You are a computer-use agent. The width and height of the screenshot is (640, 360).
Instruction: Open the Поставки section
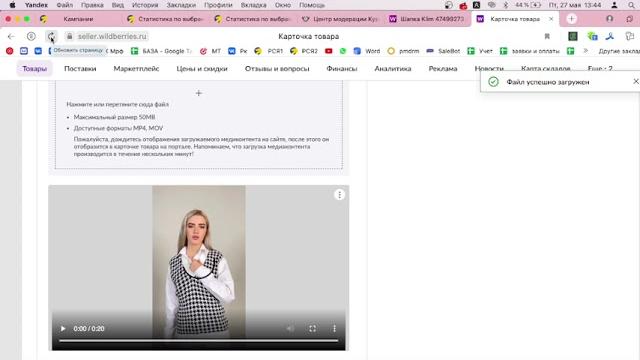point(80,69)
